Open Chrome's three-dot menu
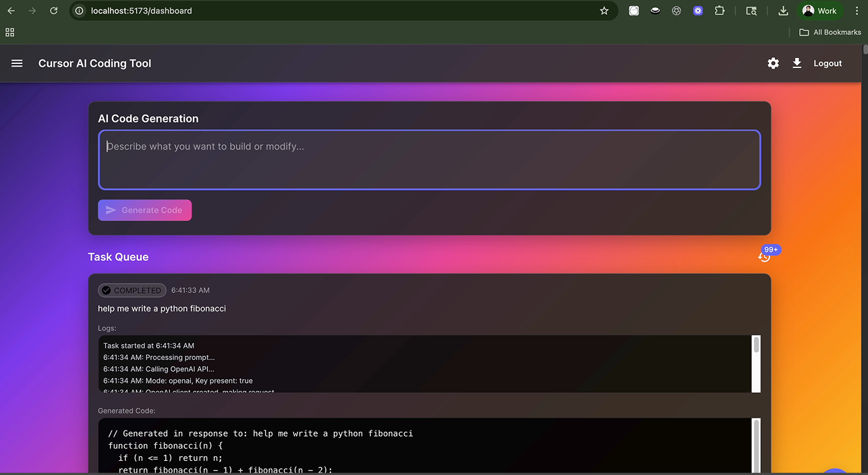The height and width of the screenshot is (475, 868). tap(857, 11)
